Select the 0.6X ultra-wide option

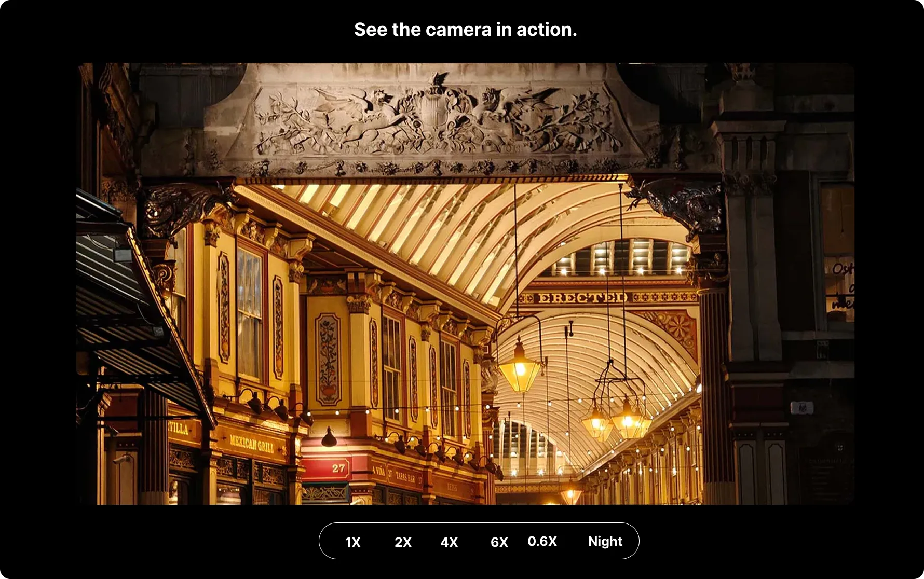(x=542, y=541)
